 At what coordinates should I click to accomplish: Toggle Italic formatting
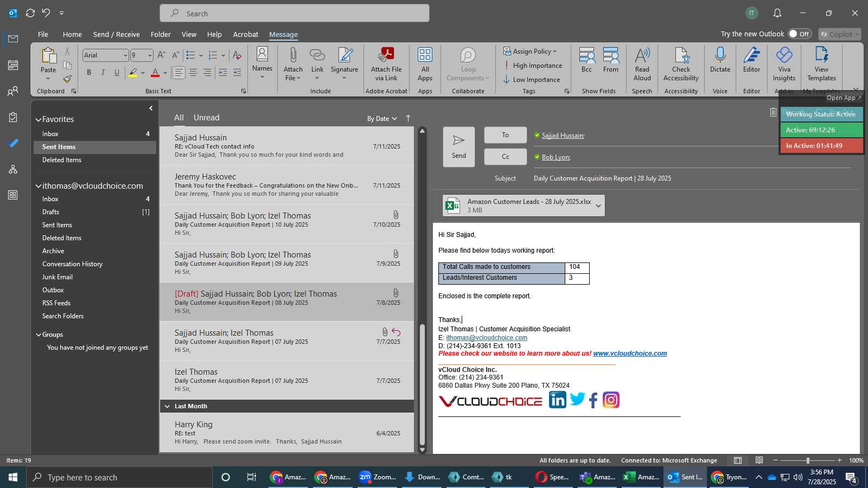[103, 72]
